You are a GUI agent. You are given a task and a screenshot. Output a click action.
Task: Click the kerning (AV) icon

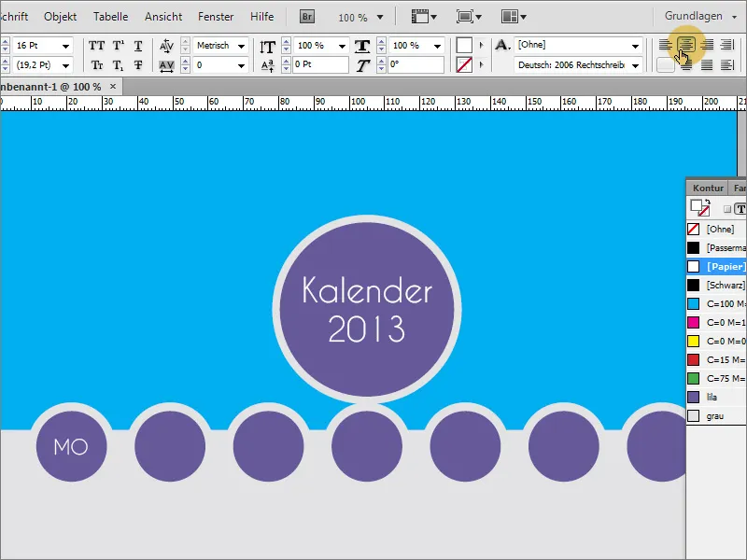coord(166,46)
